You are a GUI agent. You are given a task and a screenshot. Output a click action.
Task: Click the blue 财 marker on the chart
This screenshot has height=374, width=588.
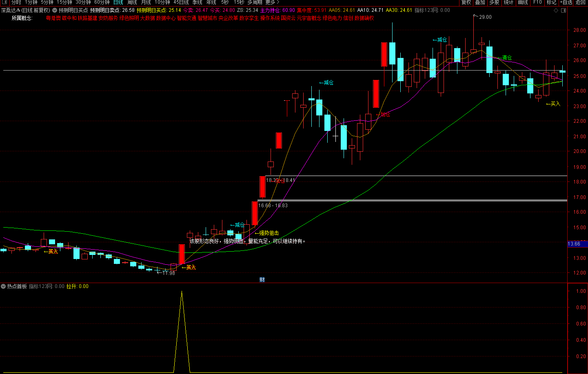click(262, 279)
